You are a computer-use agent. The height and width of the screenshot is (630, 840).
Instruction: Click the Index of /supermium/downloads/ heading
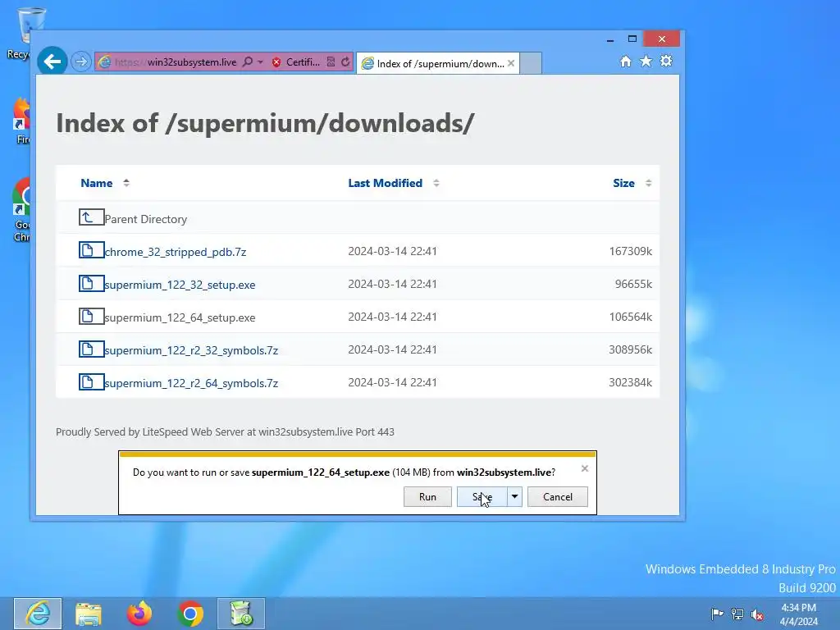265,123
